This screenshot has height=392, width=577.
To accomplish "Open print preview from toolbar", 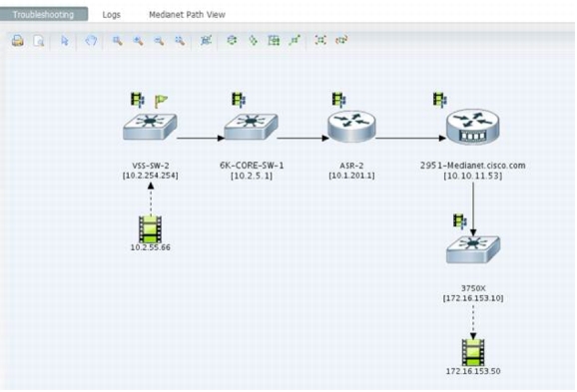I will coord(39,41).
